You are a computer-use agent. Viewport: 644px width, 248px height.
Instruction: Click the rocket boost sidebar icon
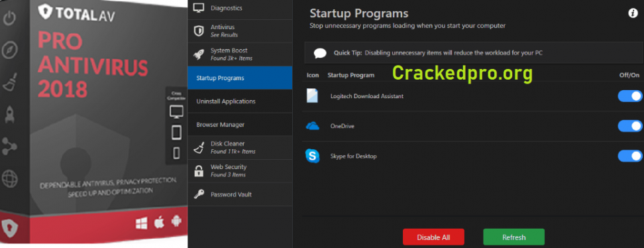9,114
